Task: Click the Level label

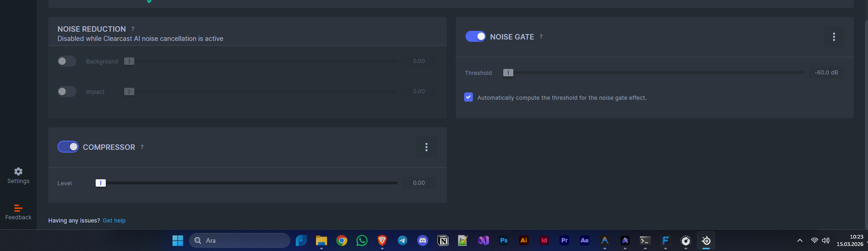Action: [64, 183]
